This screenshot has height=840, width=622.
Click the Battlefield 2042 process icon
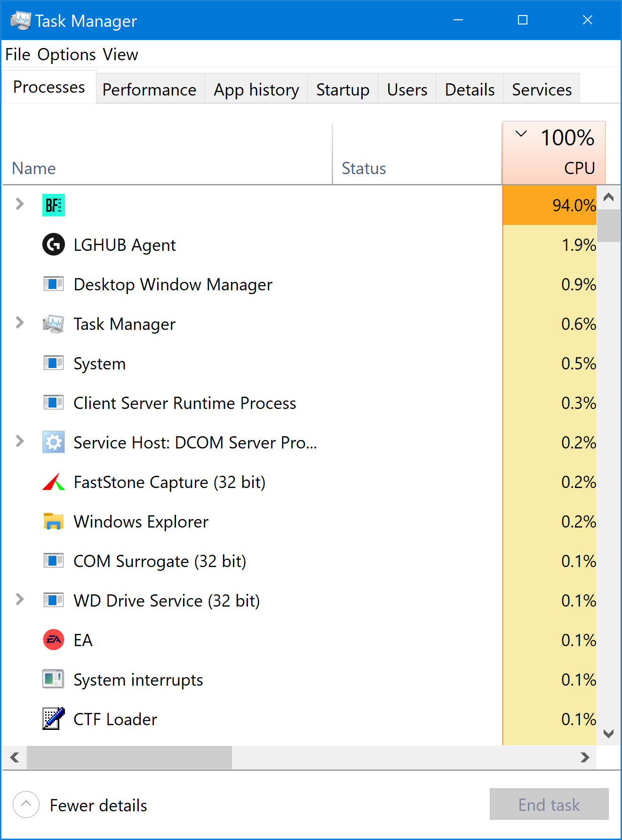pos(54,205)
